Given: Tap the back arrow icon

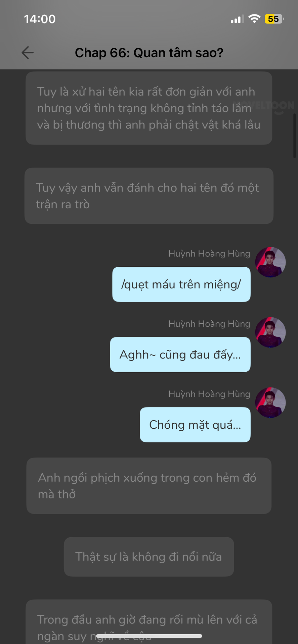Looking at the screenshot, I should click(x=28, y=53).
